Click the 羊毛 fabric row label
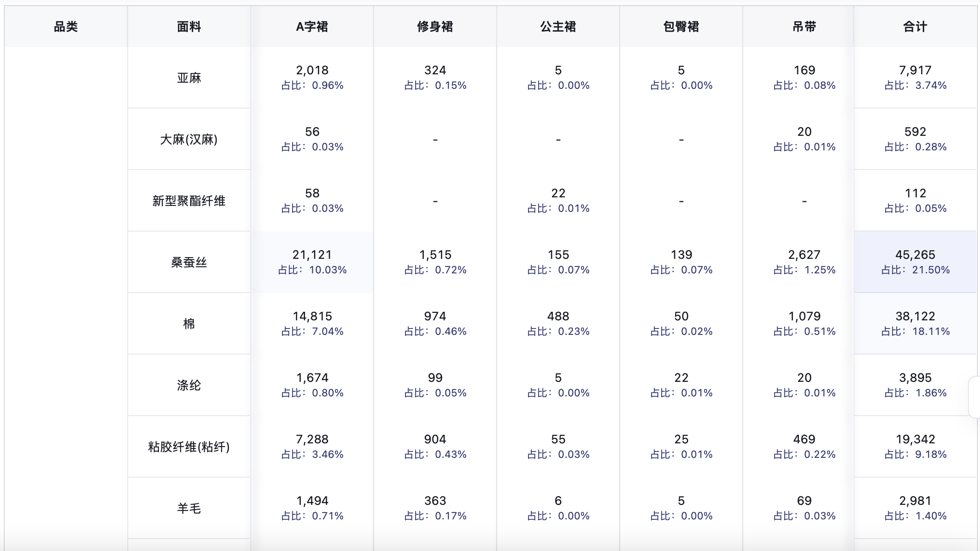The height and width of the screenshot is (551, 980). click(x=189, y=508)
